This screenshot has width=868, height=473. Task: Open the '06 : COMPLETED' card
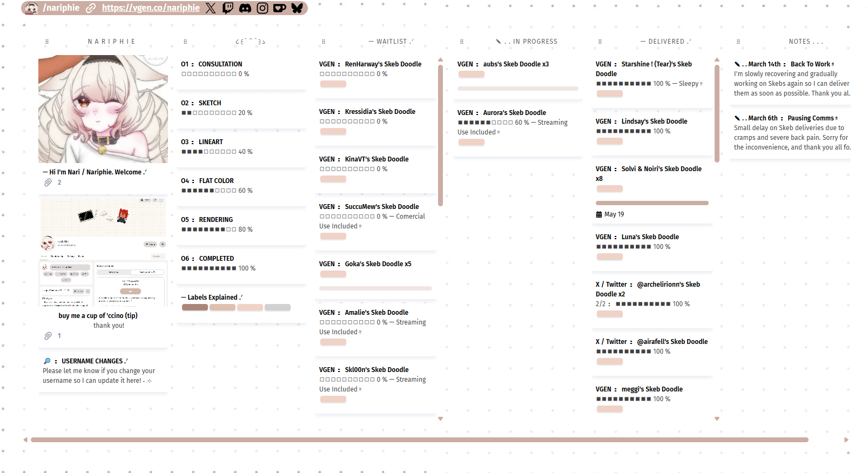tap(241, 267)
